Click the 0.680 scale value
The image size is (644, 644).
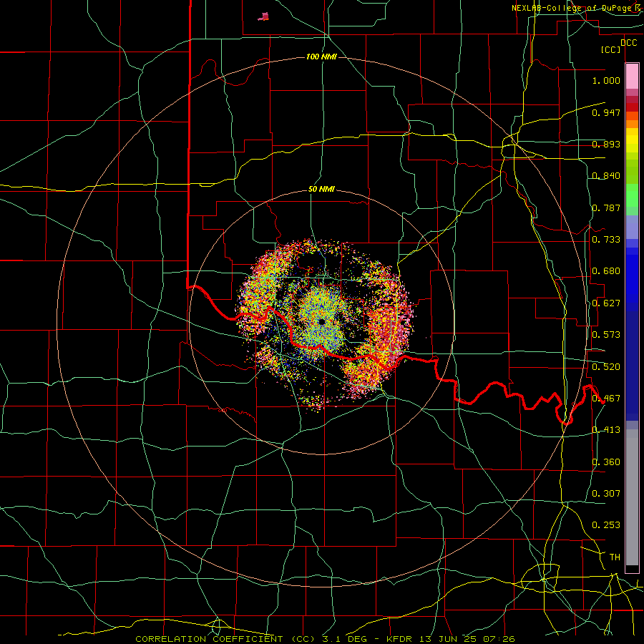coord(606,271)
